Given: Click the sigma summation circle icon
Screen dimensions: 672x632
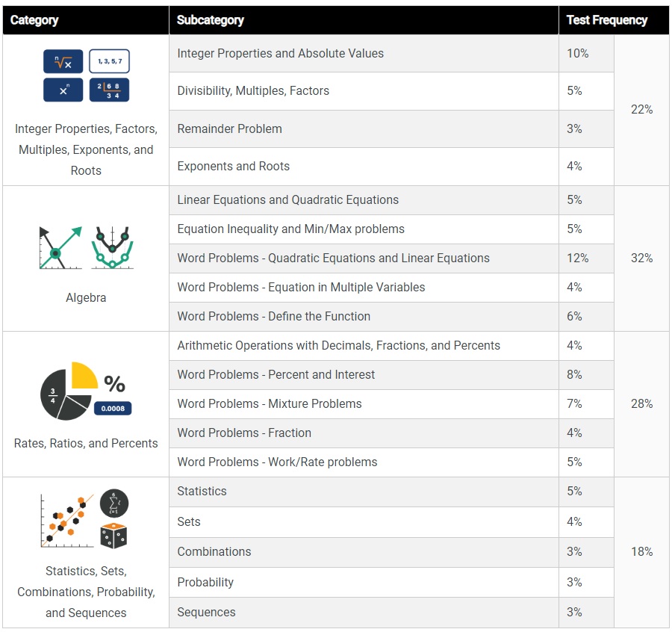Looking at the screenshot, I should click(114, 504).
